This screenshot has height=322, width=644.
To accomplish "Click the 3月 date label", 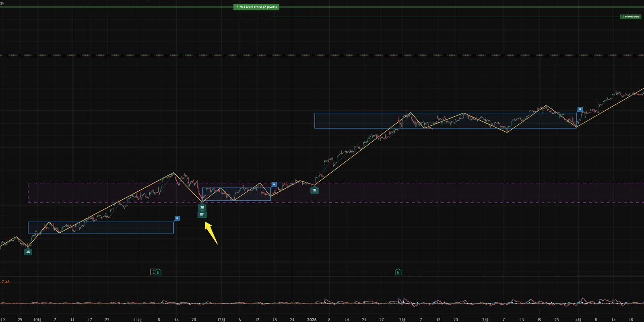I will pyautogui.click(x=485, y=320).
